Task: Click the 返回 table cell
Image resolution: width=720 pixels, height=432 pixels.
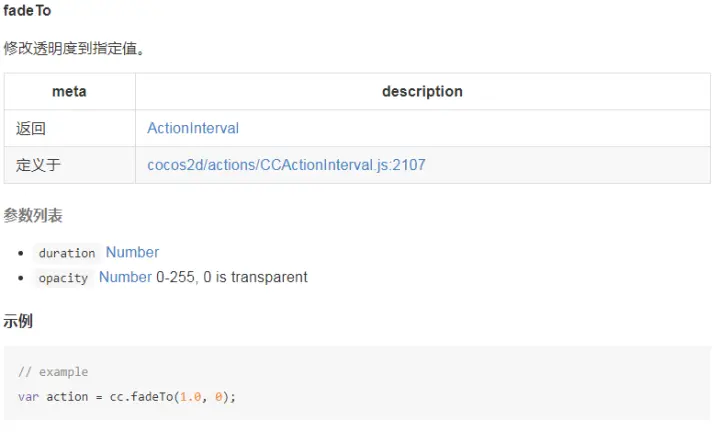Action: coord(31,128)
